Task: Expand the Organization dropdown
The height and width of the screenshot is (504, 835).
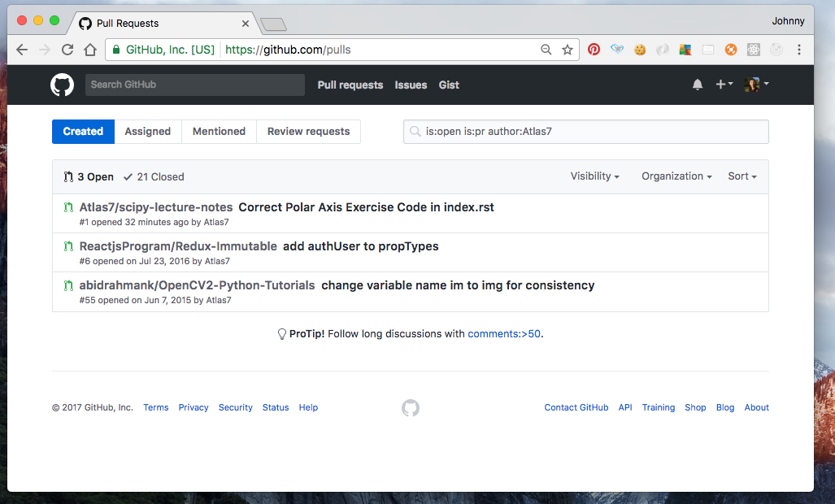Action: click(676, 176)
